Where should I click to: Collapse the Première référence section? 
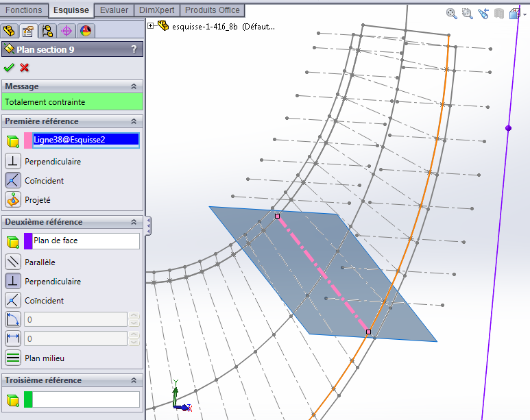(134, 121)
